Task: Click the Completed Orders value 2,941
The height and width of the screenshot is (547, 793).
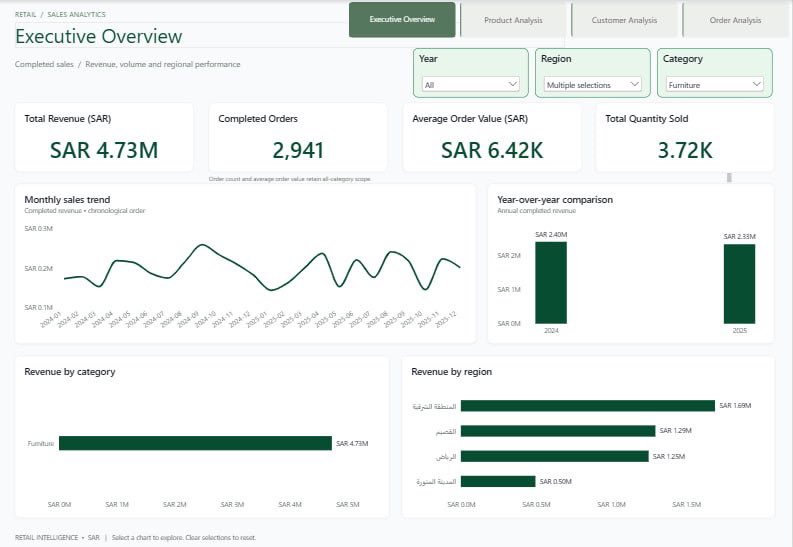Action: click(298, 150)
